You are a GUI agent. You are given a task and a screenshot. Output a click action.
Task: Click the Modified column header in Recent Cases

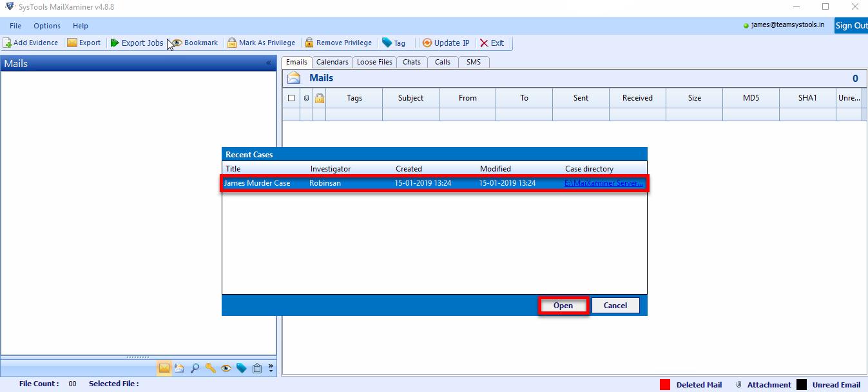pyautogui.click(x=496, y=169)
